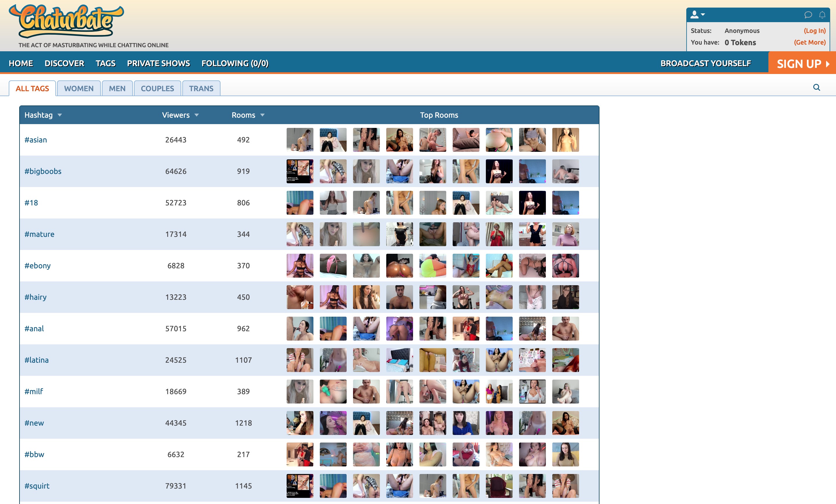Switch to the WOMEN tab

click(x=79, y=89)
